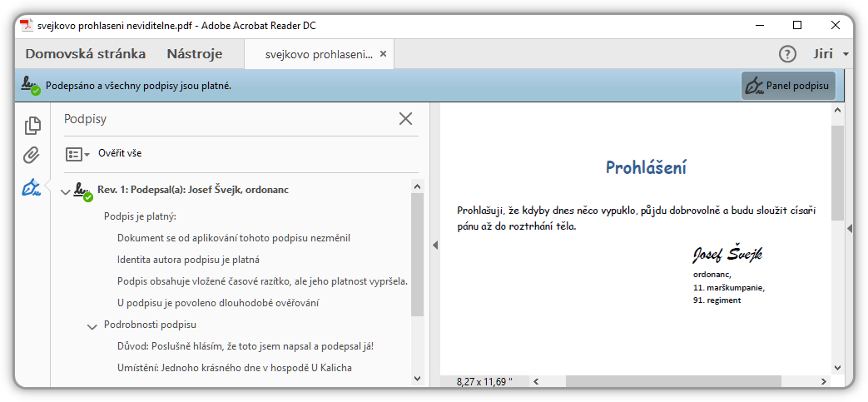Expand the right tools pane arrow
This screenshot has height=402, width=868.
point(851,228)
